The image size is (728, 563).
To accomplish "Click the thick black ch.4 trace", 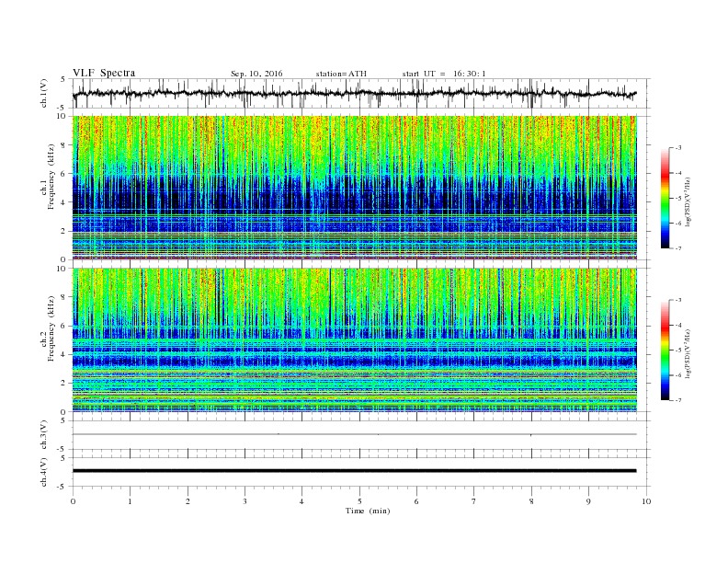I will (x=354, y=471).
